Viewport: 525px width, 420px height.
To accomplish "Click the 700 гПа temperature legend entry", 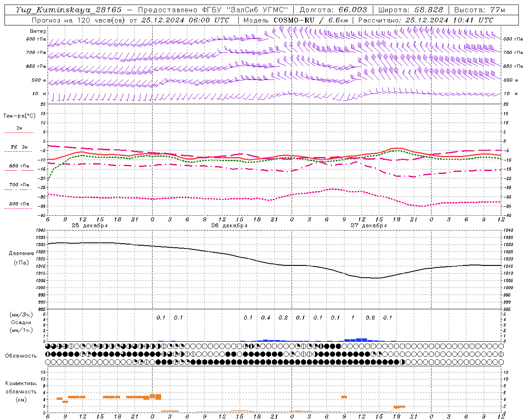I will pyautogui.click(x=19, y=185).
